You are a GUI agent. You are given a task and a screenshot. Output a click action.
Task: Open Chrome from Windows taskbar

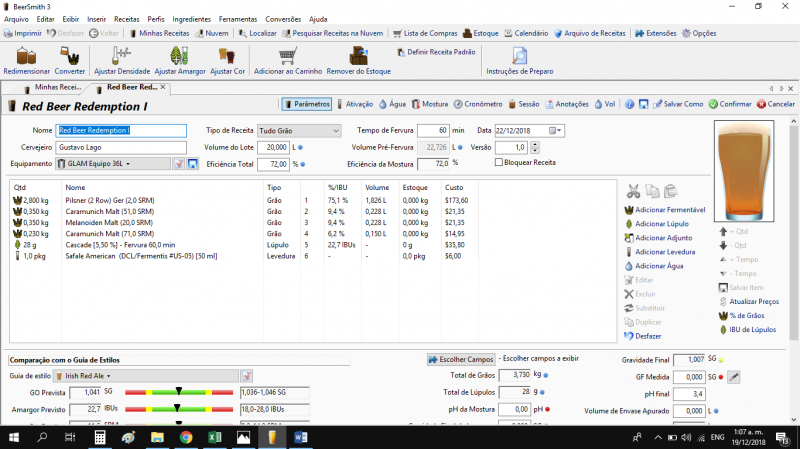pyautogui.click(x=186, y=437)
